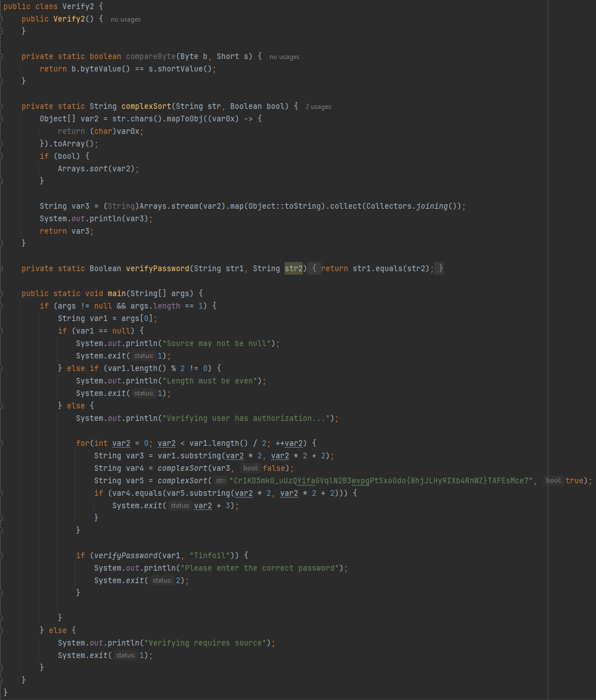The image size is (596, 700).
Task: Click 'str:' parameter hint in complexSort call
Action: pyautogui.click(x=220, y=481)
